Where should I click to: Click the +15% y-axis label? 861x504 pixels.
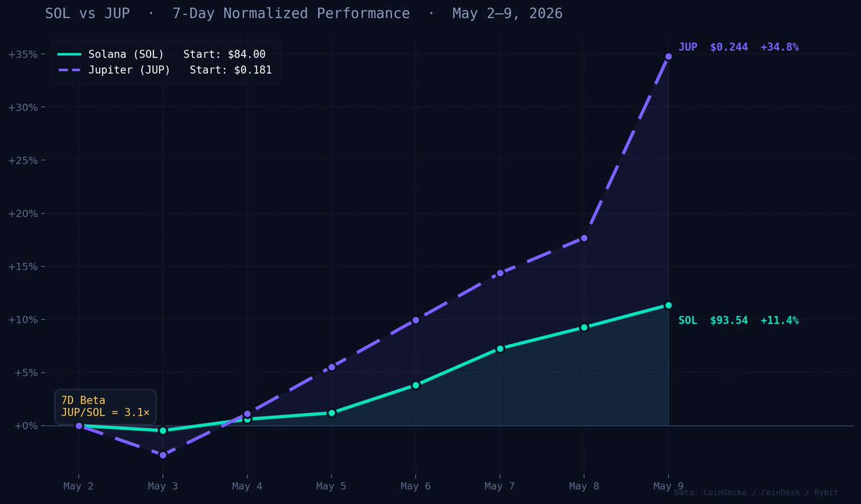[23, 266]
